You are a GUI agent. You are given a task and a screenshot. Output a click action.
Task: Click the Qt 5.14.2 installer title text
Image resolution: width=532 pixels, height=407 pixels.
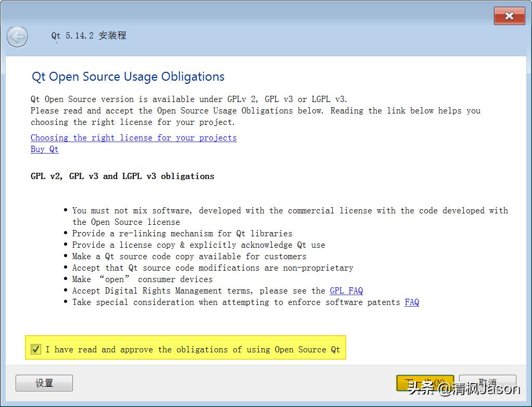(89, 35)
